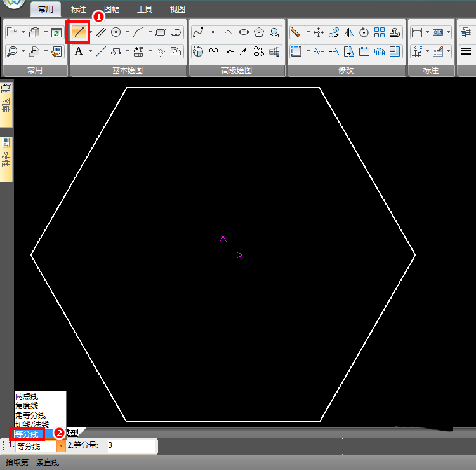Select the linear Dimension tool
Image resolution: width=476 pixels, height=470 pixels.
point(417,32)
